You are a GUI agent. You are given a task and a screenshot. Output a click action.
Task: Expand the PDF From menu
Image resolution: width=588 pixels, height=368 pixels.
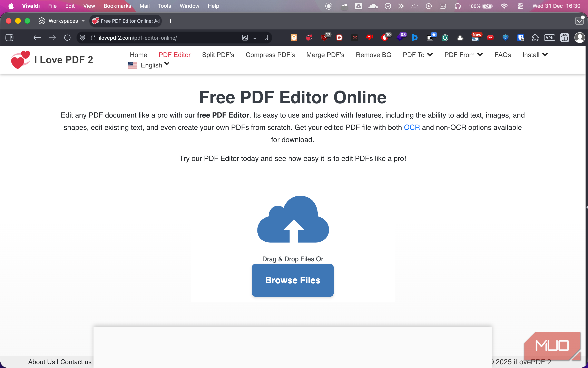464,55
